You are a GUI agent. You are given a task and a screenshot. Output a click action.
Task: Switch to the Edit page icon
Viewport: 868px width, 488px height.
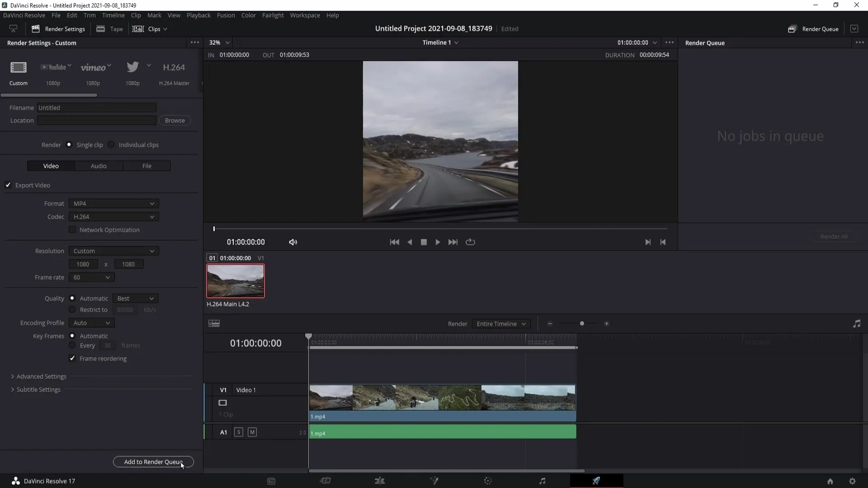coord(380,481)
